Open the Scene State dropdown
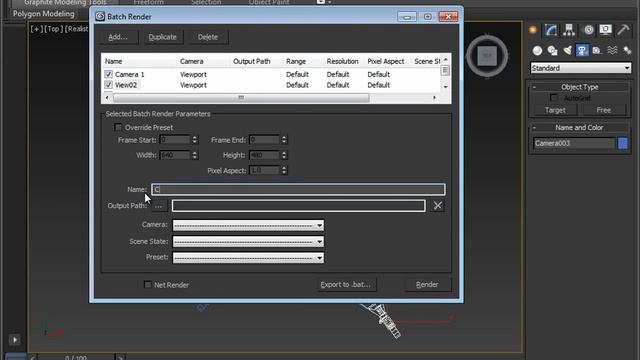Screen dimensions: 640x360 (248, 242)
